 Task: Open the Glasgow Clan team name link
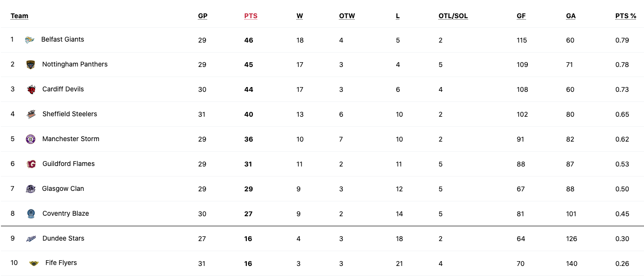point(63,188)
